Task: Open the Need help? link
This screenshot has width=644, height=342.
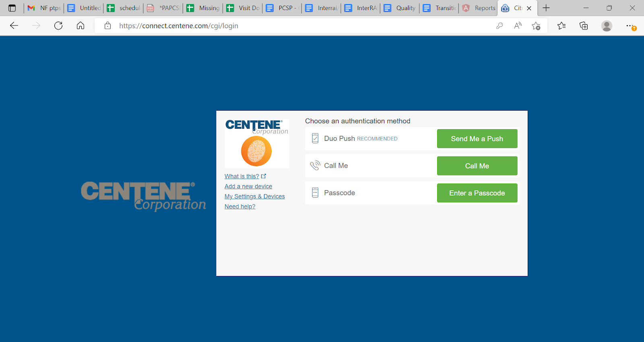Action: tap(240, 206)
